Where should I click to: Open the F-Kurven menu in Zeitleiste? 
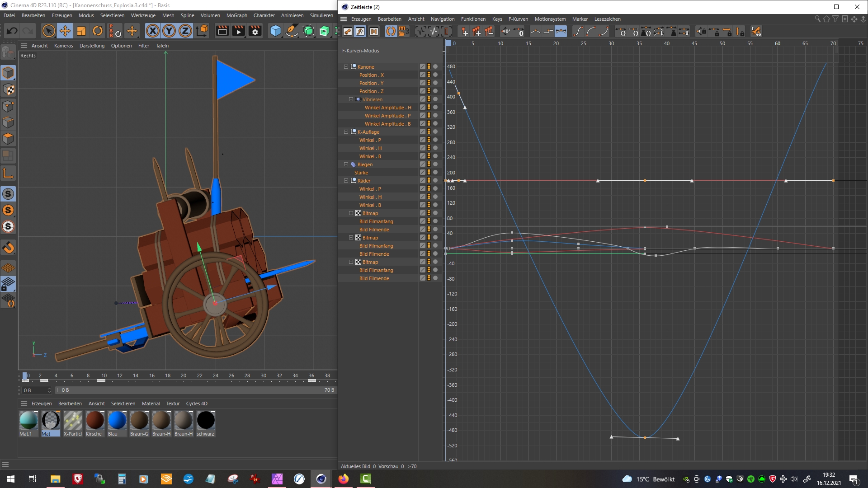(x=518, y=19)
